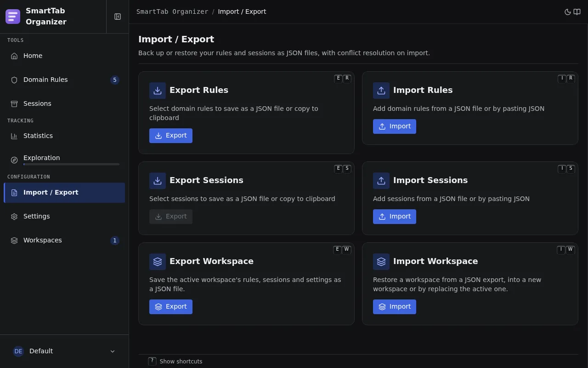Click the Export Workspace card heading
This screenshot has width=588, height=368.
[x=211, y=261]
